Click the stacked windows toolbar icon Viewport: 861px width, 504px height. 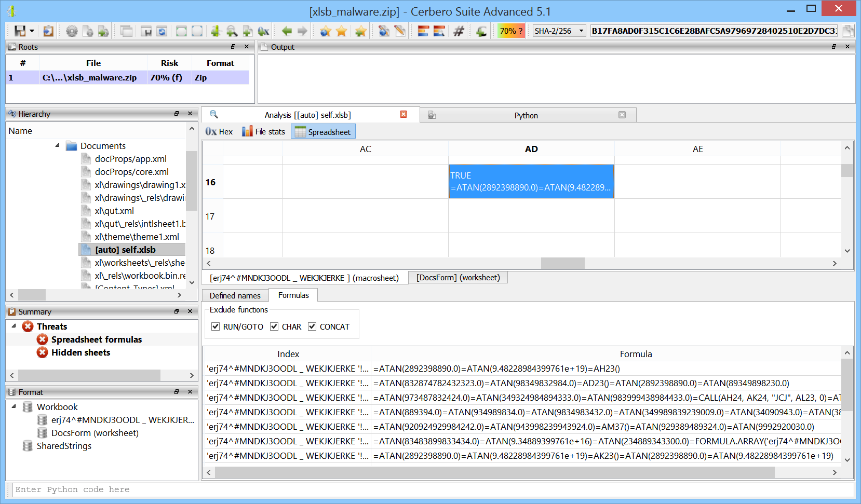[x=126, y=31]
